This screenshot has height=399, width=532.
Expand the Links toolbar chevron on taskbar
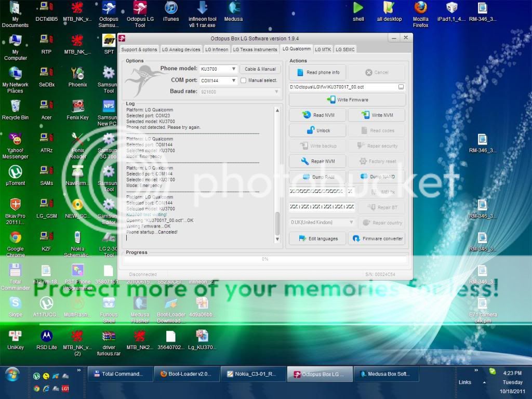pos(476,370)
